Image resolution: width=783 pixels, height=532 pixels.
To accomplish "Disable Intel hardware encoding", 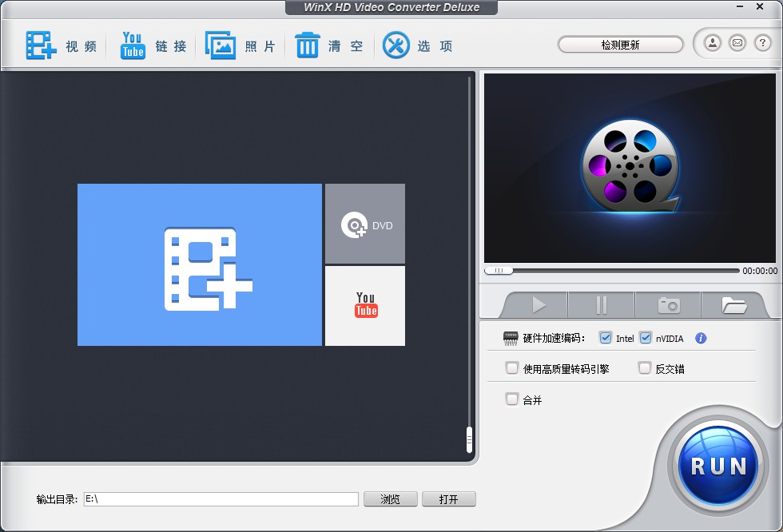I will point(606,338).
